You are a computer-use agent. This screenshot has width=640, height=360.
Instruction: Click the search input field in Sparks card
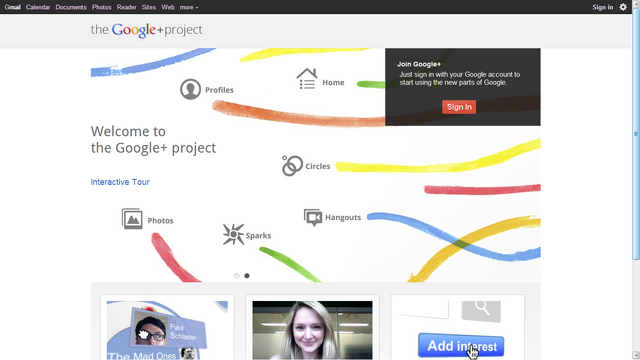[x=424, y=310]
